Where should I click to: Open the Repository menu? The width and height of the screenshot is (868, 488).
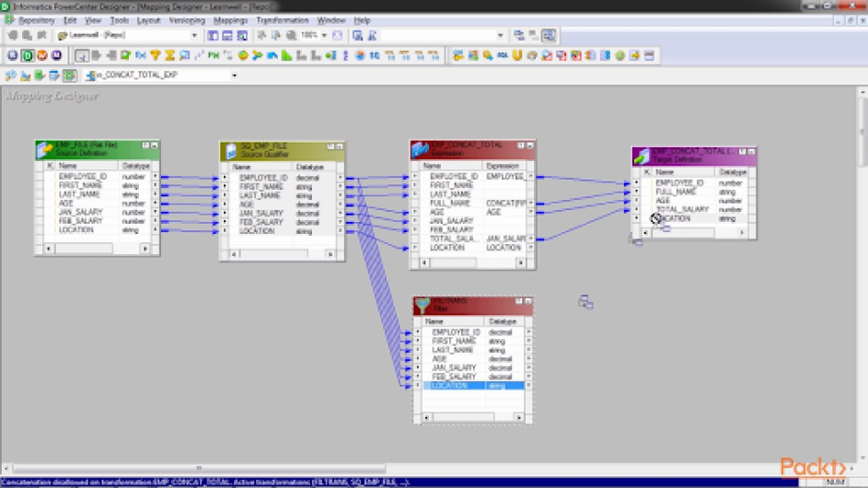point(37,20)
